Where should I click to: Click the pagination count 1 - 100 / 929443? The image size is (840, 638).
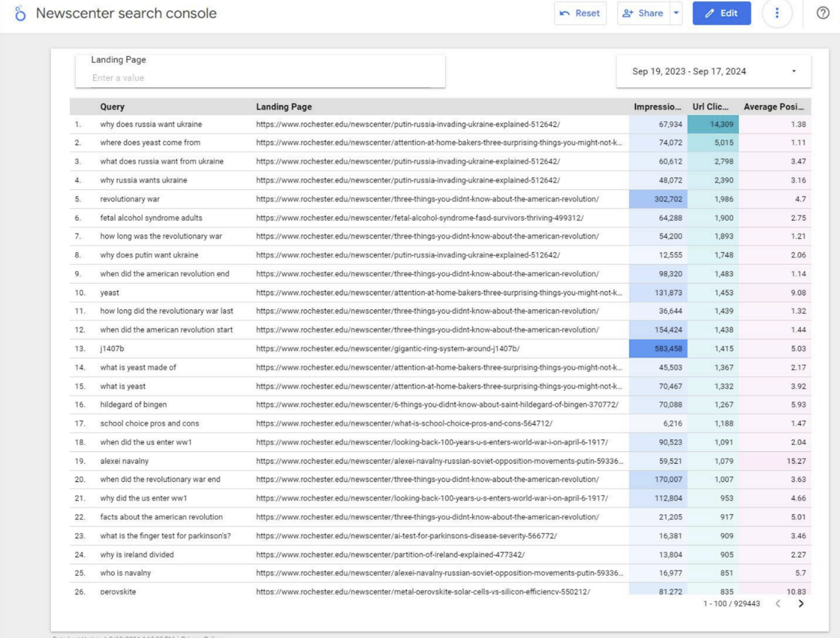pyautogui.click(x=731, y=603)
